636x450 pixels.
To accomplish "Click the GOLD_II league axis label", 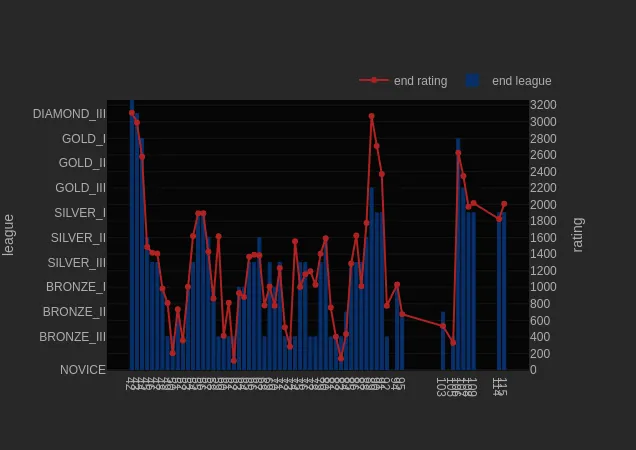I will pos(82,163).
